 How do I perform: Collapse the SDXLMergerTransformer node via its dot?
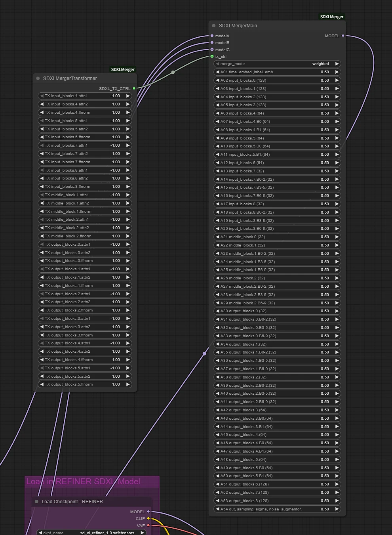pos(38,78)
